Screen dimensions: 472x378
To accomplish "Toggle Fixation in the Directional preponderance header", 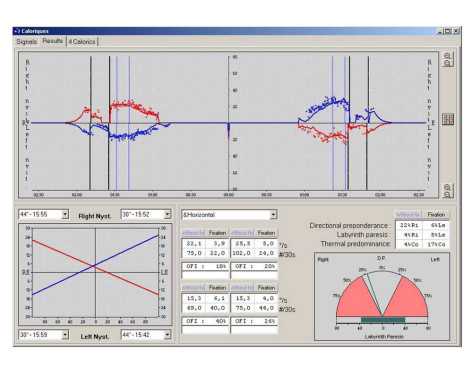I will (436, 215).
